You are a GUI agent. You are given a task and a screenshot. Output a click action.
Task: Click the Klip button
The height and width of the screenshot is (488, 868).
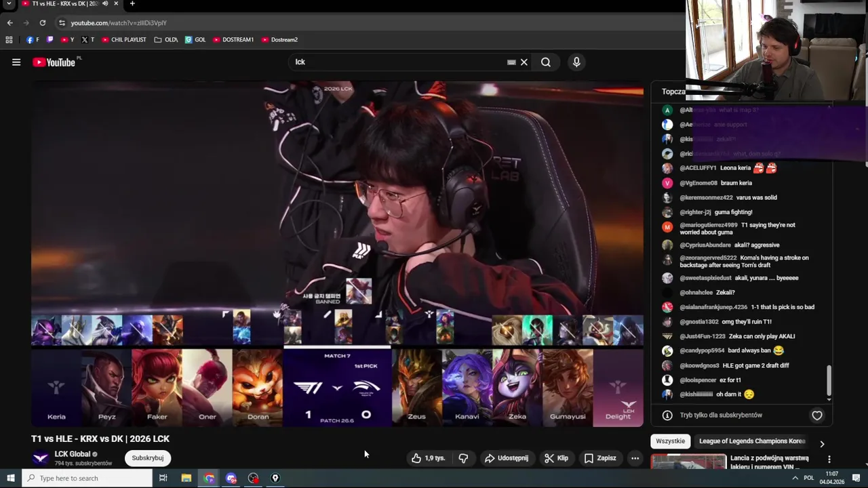[x=557, y=458]
